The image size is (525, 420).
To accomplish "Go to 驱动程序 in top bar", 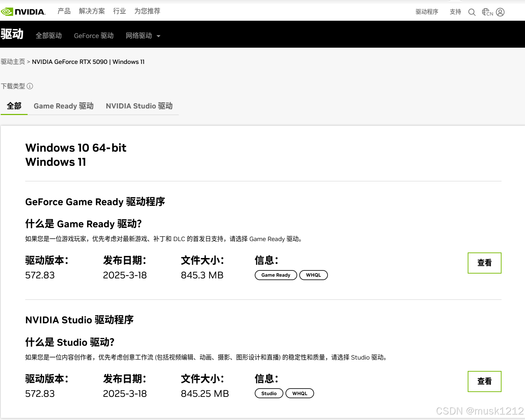I will pos(427,12).
